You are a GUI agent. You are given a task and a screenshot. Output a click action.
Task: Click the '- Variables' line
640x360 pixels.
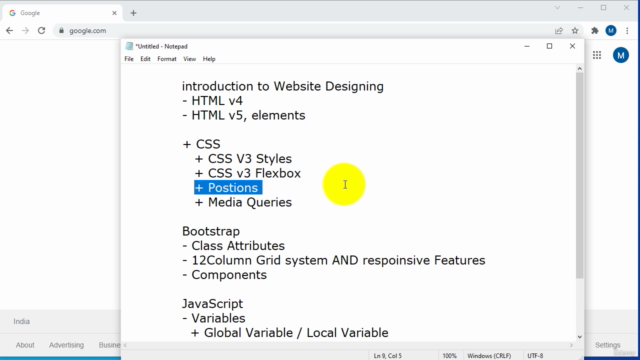(x=214, y=318)
